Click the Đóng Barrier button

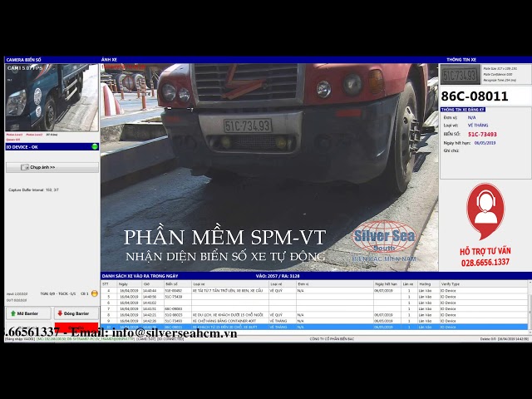click(76, 313)
